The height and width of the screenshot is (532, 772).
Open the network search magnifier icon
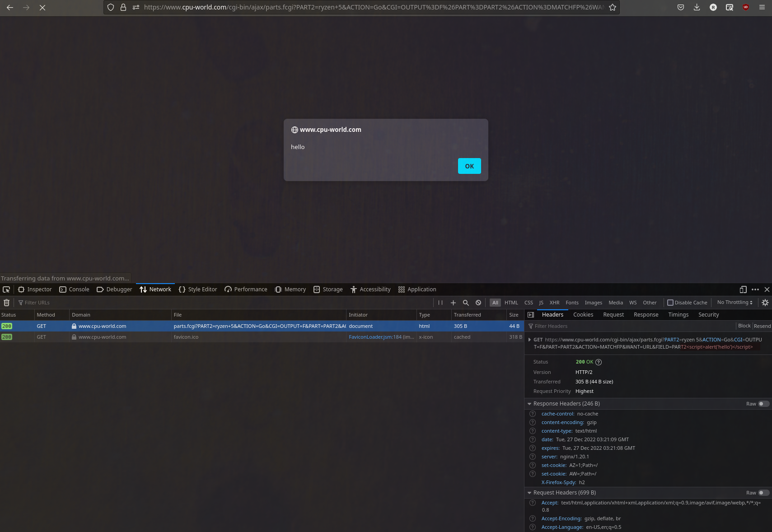466,303
